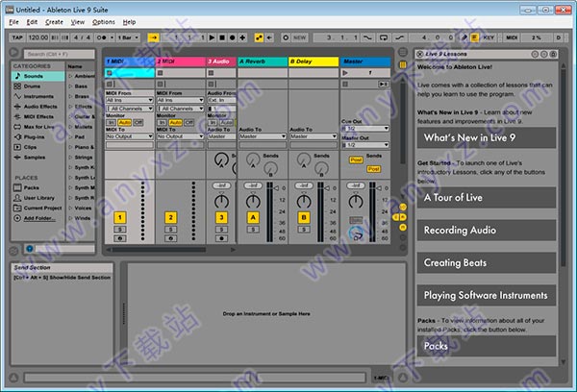Select Clips category

click(38, 147)
